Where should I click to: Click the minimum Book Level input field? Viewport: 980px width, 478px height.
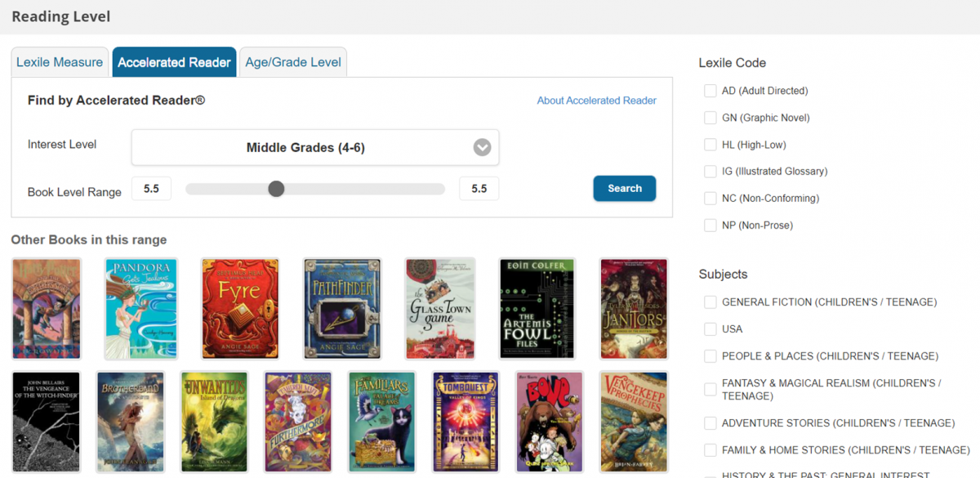pos(151,189)
